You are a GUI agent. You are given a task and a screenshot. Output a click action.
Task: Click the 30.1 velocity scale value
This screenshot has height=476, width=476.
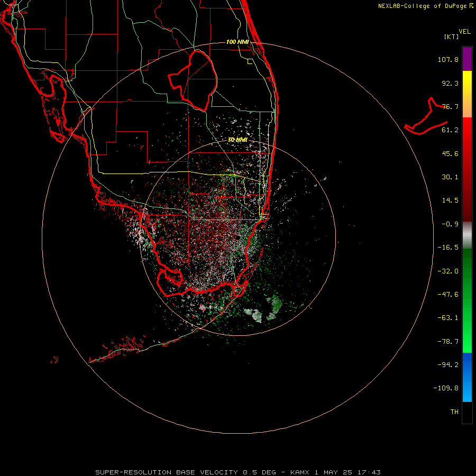450,177
